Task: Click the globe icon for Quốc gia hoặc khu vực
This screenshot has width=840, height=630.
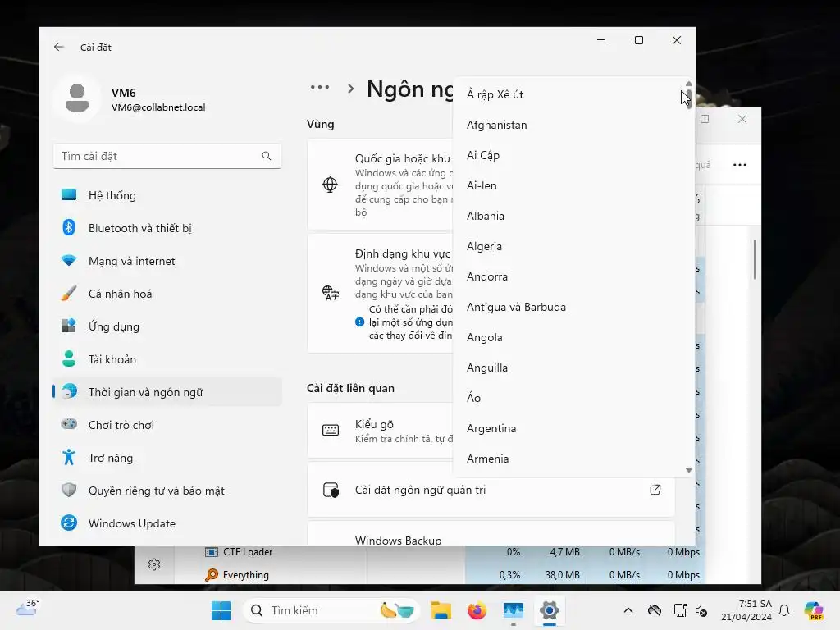Action: (330, 185)
